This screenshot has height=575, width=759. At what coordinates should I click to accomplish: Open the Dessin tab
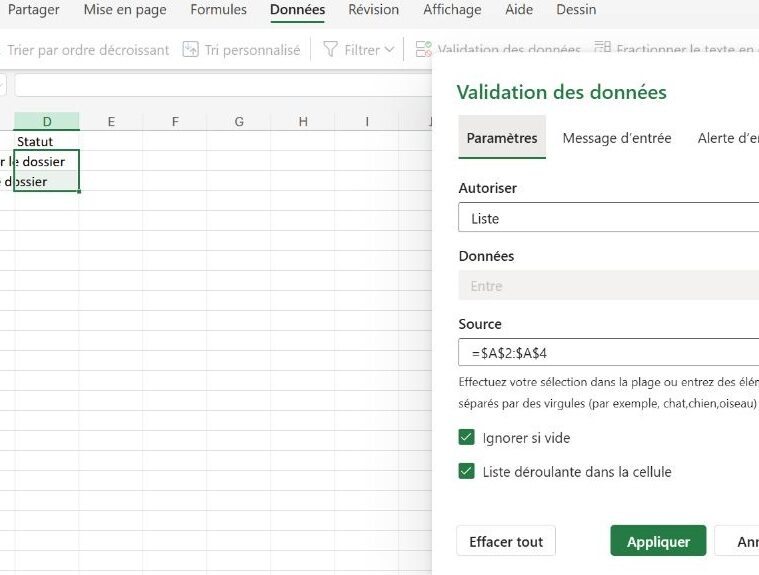coord(576,10)
